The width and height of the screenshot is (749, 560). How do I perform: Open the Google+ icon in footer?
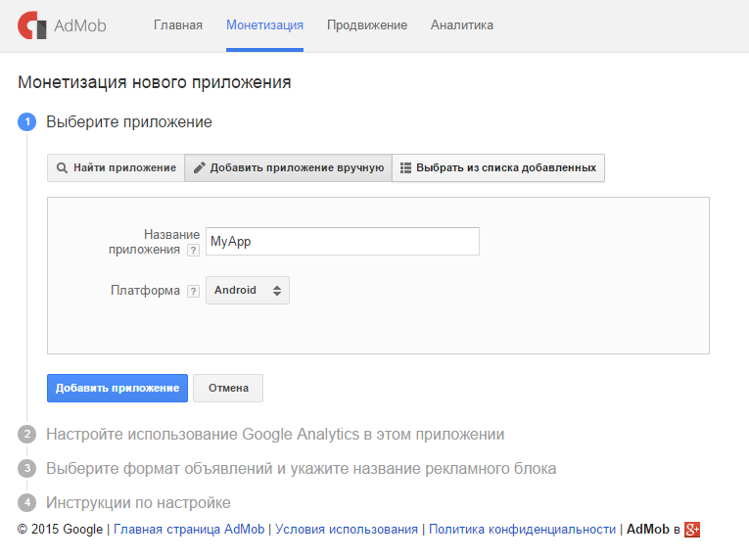692,530
